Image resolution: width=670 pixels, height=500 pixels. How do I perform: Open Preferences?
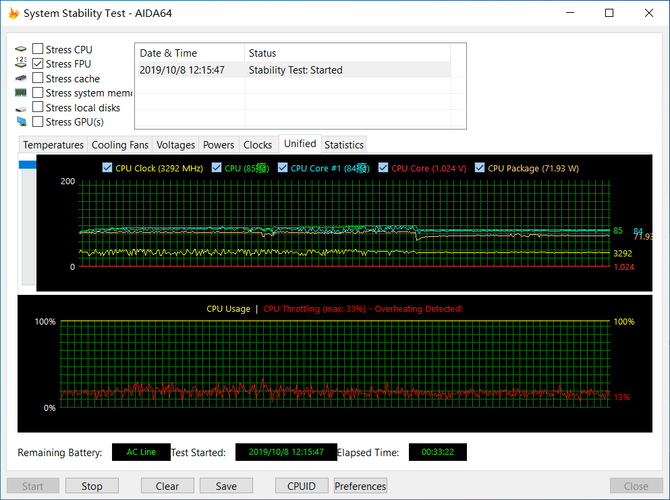[x=360, y=486]
